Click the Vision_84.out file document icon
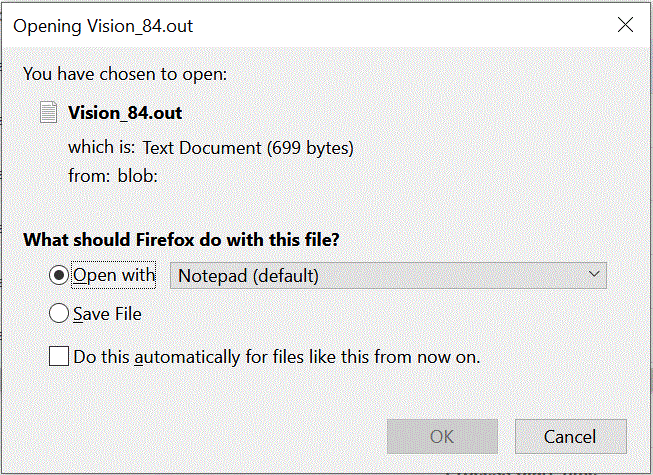653x475 pixels. [x=48, y=112]
